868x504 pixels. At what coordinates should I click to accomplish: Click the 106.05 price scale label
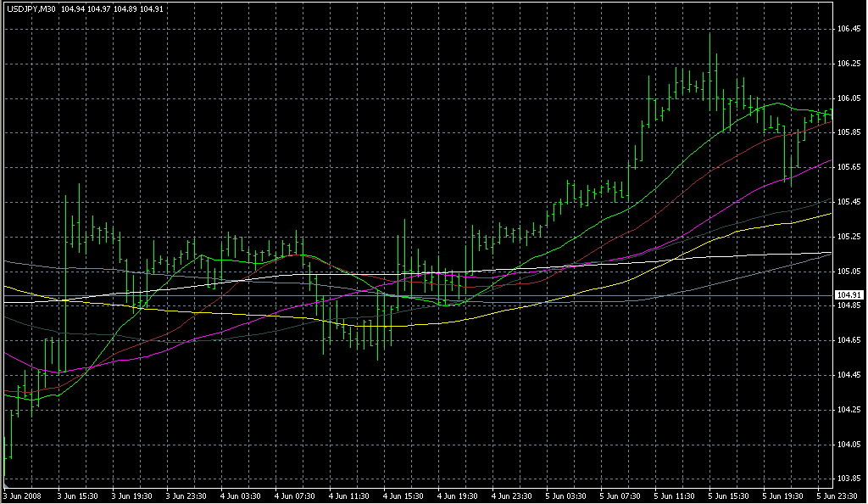(849, 98)
